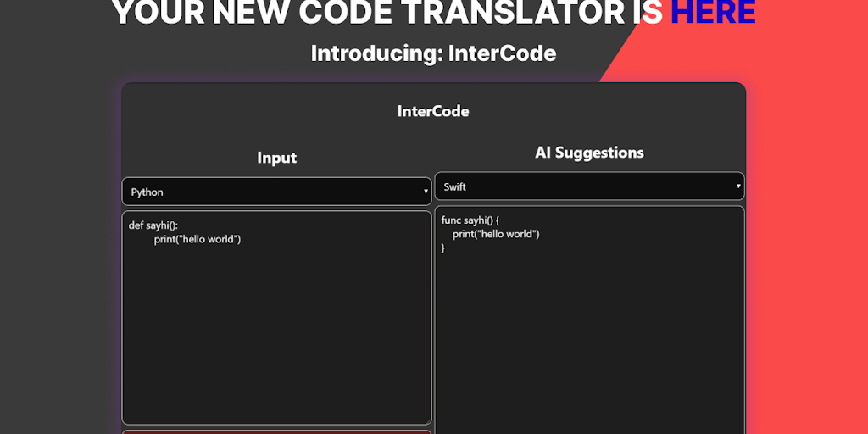Click the AI Suggestions column heading
The height and width of the screenshot is (434, 868).
coord(590,153)
